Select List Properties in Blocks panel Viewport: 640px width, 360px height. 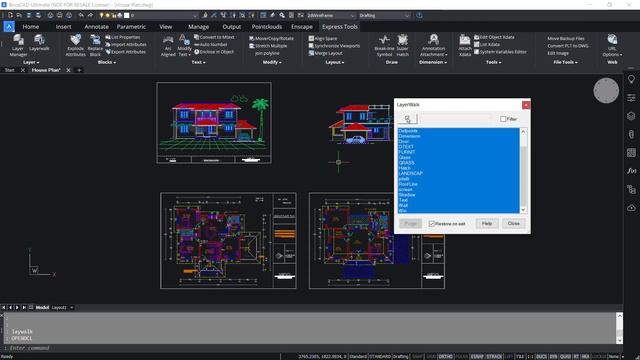click(123, 37)
